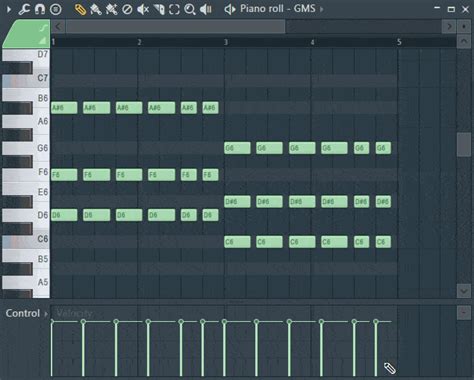
Task: Click bar 4 marker on timeline
Action: click(x=312, y=42)
